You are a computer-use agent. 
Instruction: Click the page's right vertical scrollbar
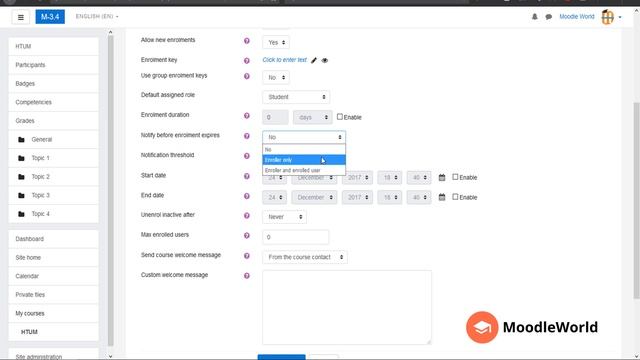click(636, 200)
